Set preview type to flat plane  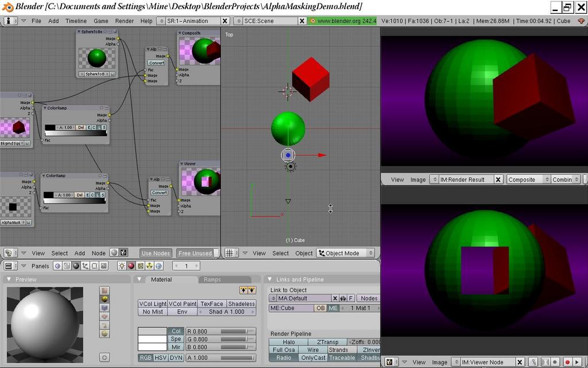tap(105, 290)
